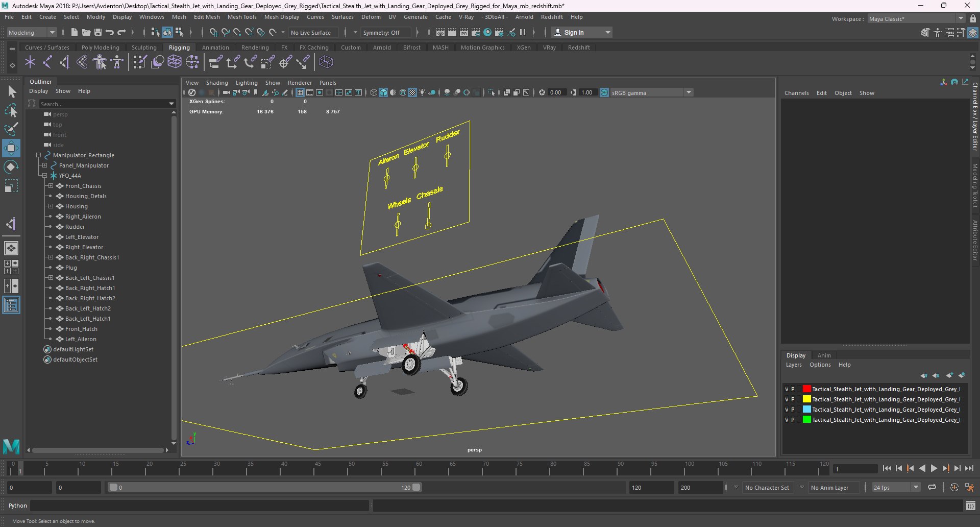Switch to the Animation shelf tab
Screen dimensions: 980x527
[215, 47]
